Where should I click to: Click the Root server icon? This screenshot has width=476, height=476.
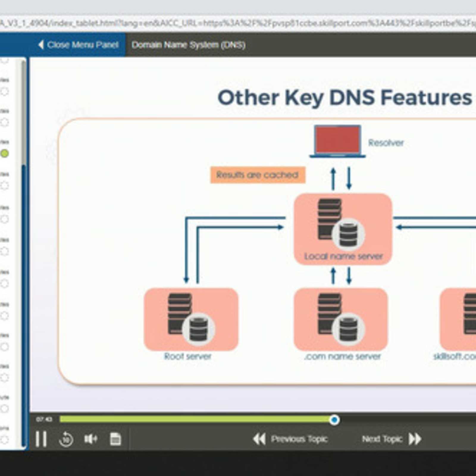tap(191, 319)
